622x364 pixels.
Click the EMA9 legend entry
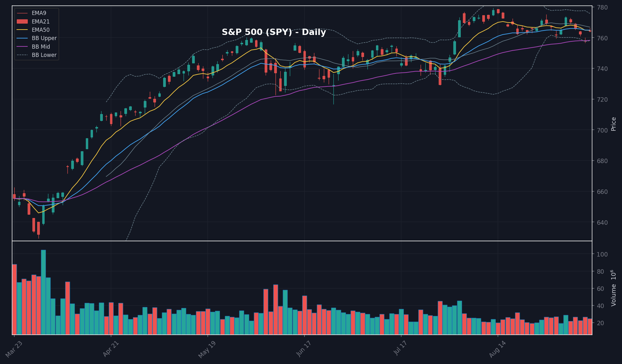point(31,13)
